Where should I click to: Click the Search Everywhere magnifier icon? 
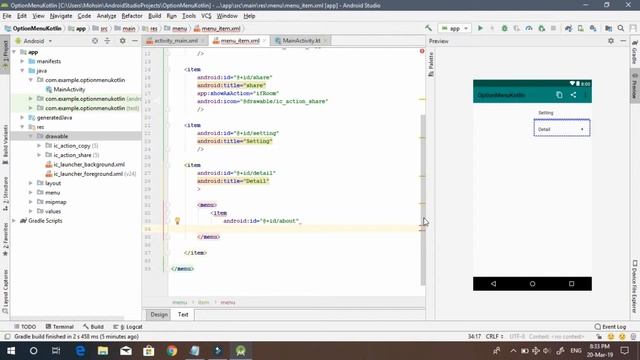[x=621, y=28]
